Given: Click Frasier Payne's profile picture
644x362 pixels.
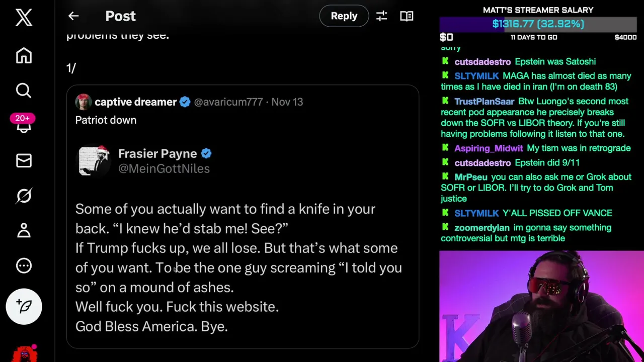Looking at the screenshot, I should coord(95,160).
